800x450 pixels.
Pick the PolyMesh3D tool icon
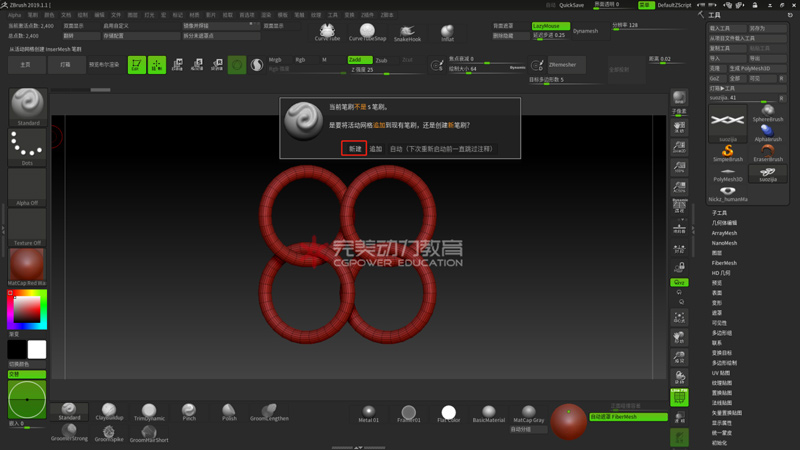pos(727,173)
